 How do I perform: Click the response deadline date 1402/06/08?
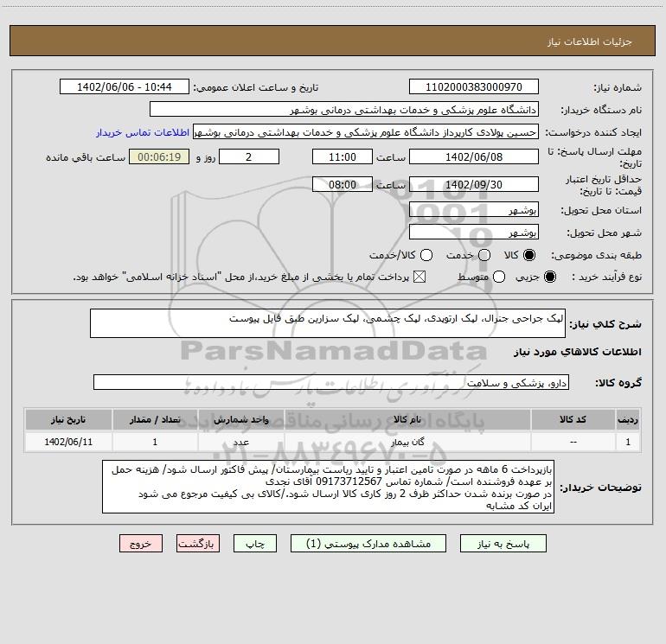[x=474, y=156]
